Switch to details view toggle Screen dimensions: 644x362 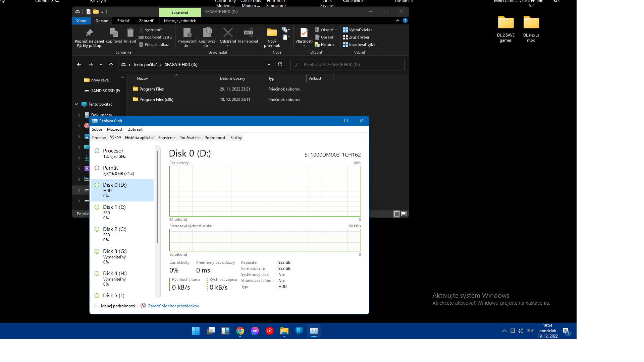(x=396, y=214)
